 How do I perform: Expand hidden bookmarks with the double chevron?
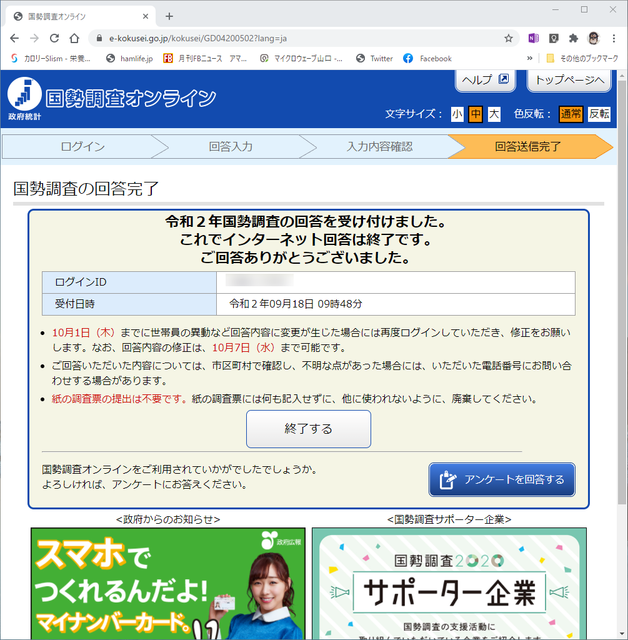(x=530, y=58)
